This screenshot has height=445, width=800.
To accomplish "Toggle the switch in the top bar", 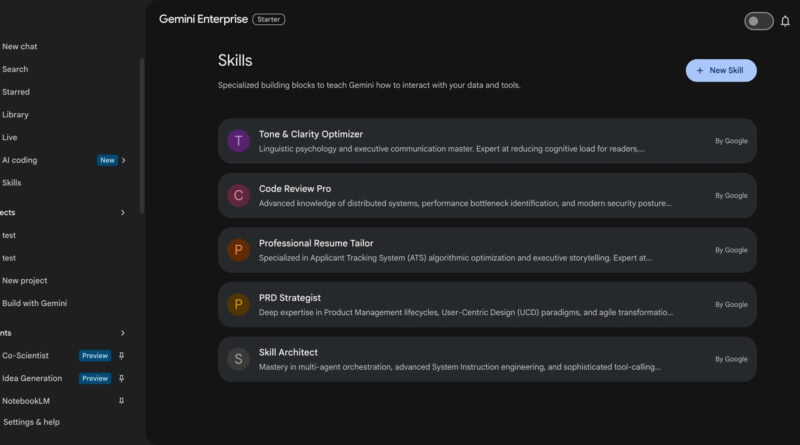I will (x=758, y=21).
